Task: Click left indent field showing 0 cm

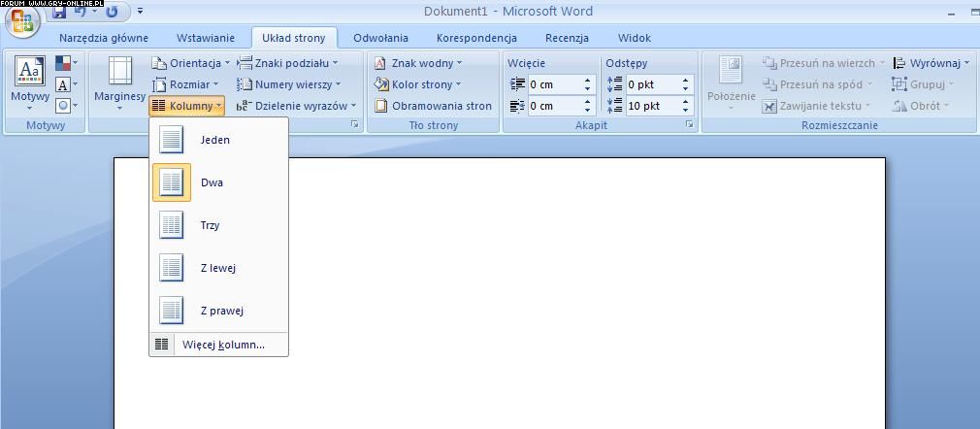Action: [x=555, y=84]
